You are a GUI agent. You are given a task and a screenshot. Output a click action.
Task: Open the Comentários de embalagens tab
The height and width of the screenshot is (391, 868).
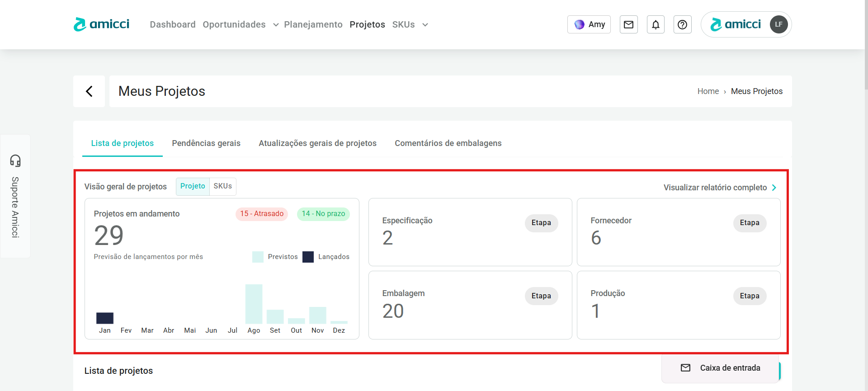coord(448,143)
